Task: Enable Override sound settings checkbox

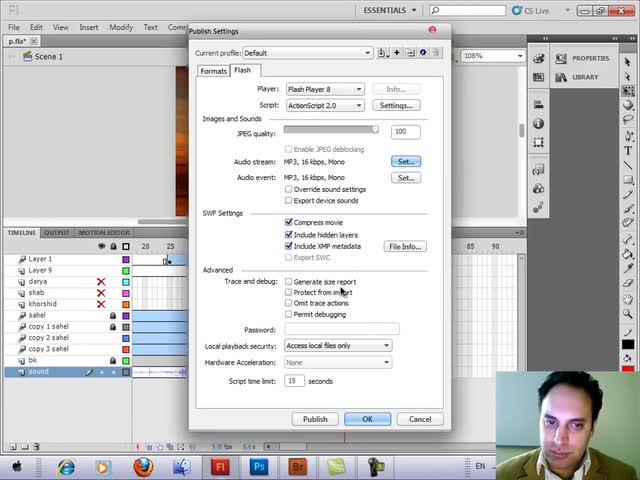Action: point(289,189)
